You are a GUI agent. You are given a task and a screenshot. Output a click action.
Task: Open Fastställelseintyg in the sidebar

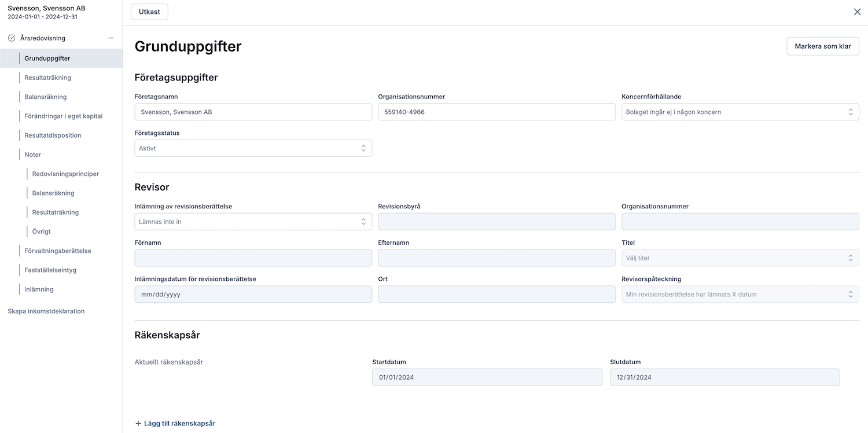50,270
